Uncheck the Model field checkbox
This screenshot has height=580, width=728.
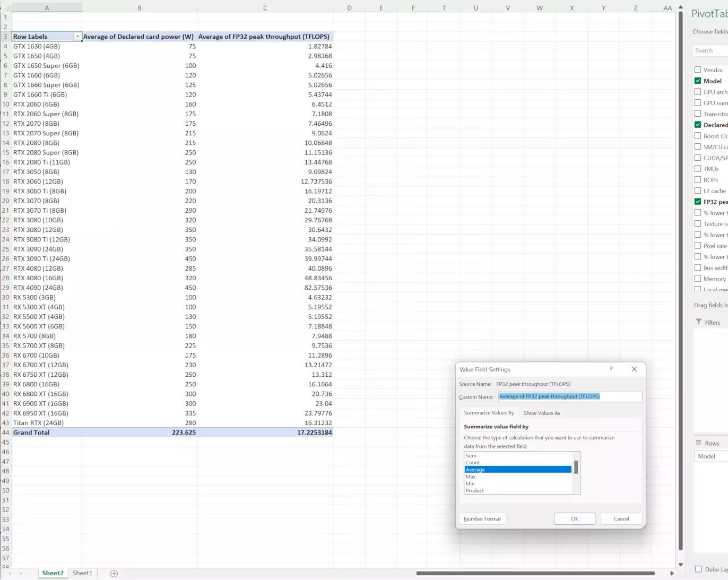[698, 81]
